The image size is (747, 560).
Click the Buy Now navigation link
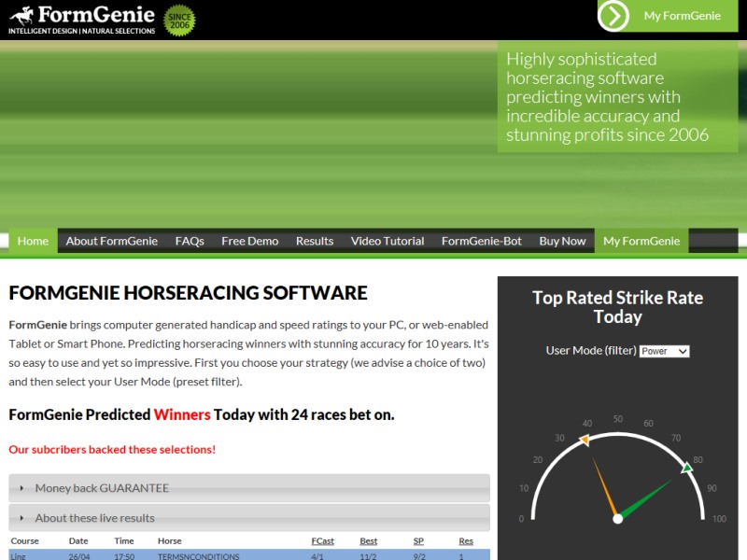click(562, 241)
